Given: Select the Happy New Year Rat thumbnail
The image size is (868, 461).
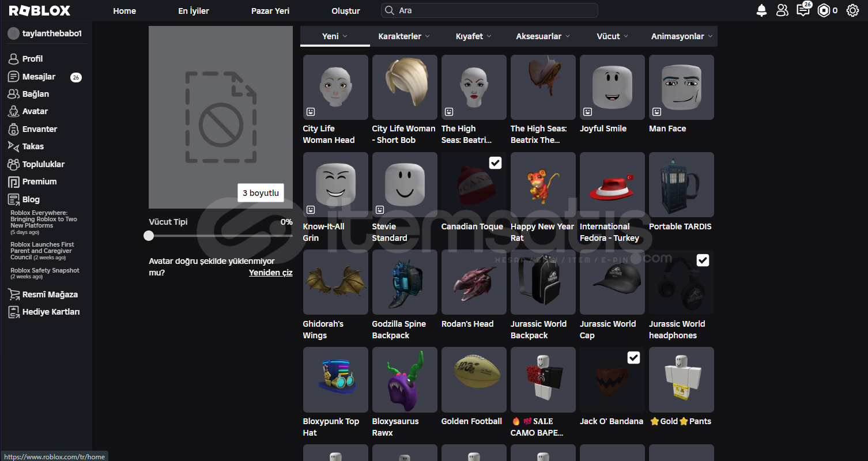Looking at the screenshot, I should click(543, 184).
